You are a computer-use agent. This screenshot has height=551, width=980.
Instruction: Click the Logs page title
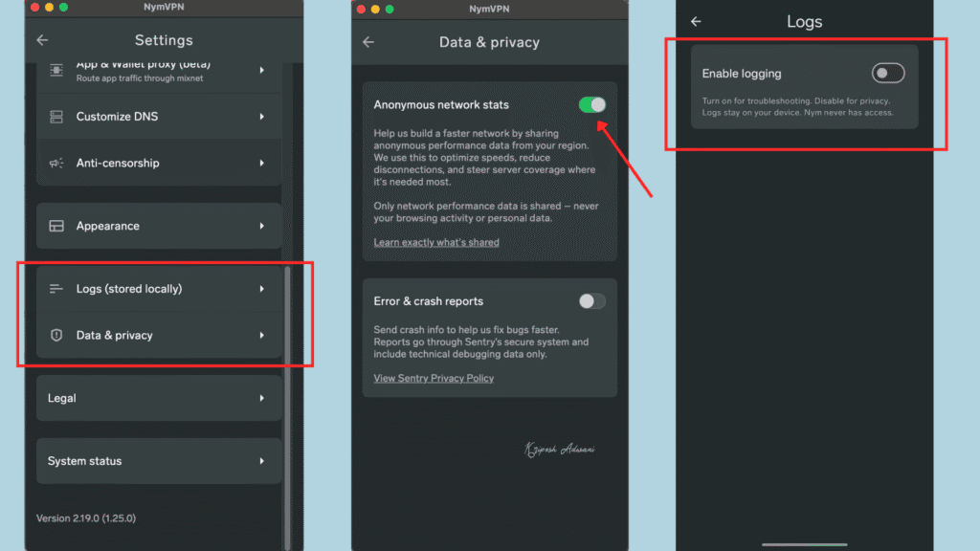804,21
